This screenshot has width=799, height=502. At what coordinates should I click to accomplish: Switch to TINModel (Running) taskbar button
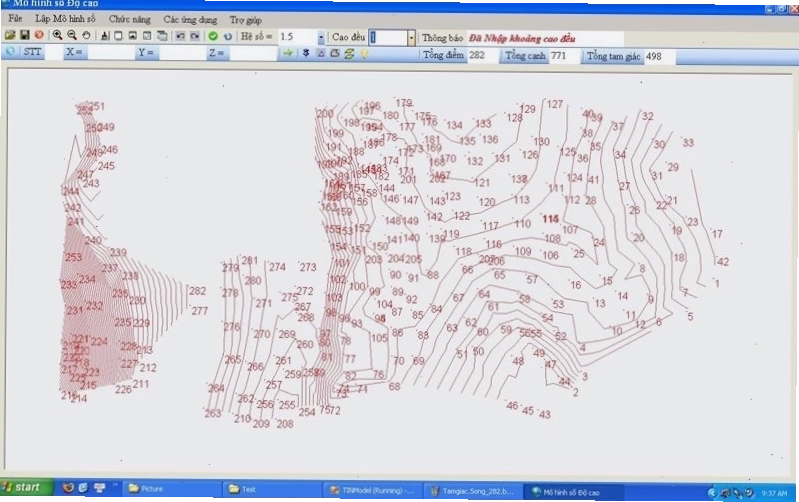[372, 490]
